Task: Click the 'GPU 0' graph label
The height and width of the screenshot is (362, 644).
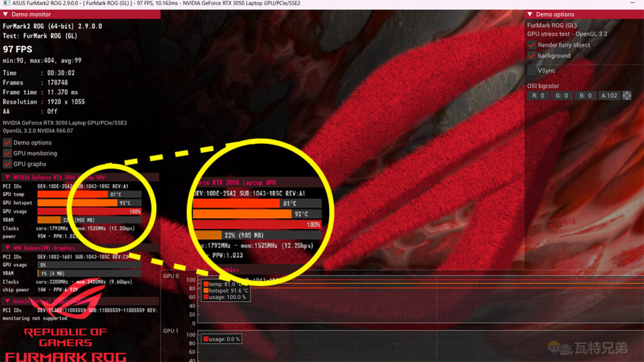Action: click(171, 276)
